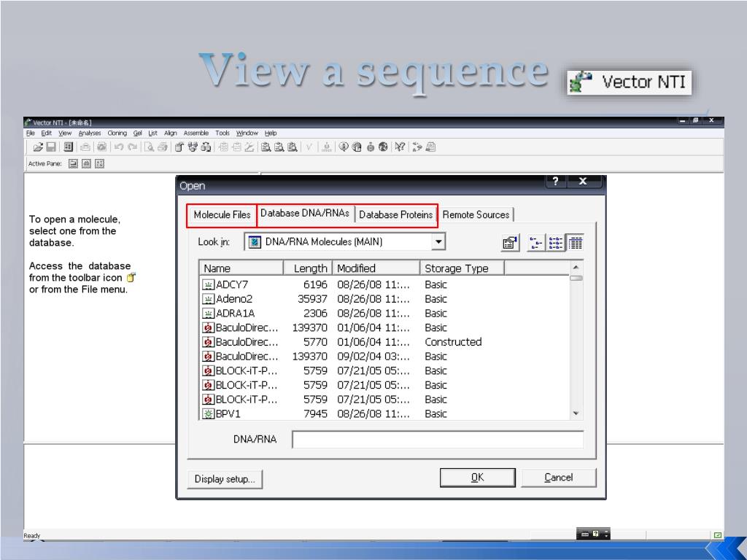Click the green status icon at bottom right
Viewport: 747px width, 560px height.
click(718, 535)
